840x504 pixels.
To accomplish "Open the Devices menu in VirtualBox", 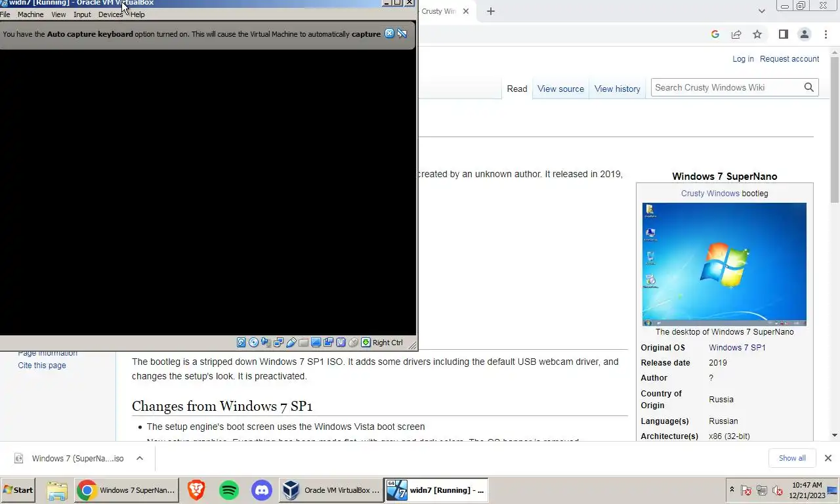I will pyautogui.click(x=110, y=14).
